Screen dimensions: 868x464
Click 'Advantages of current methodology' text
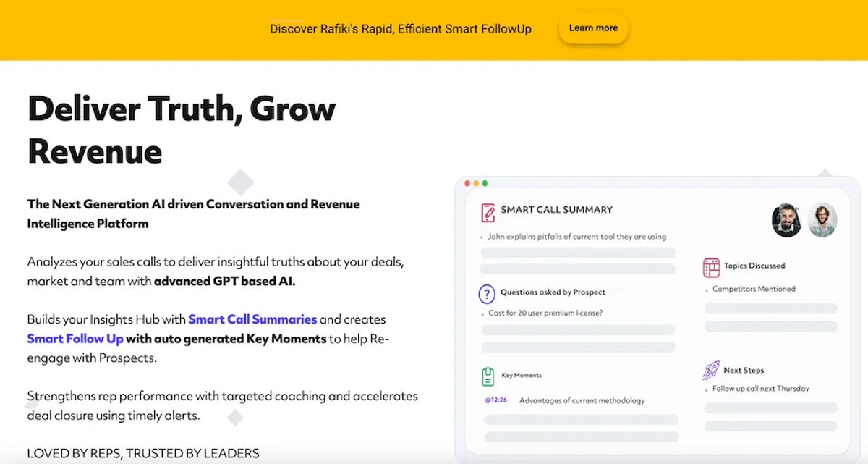[582, 400]
